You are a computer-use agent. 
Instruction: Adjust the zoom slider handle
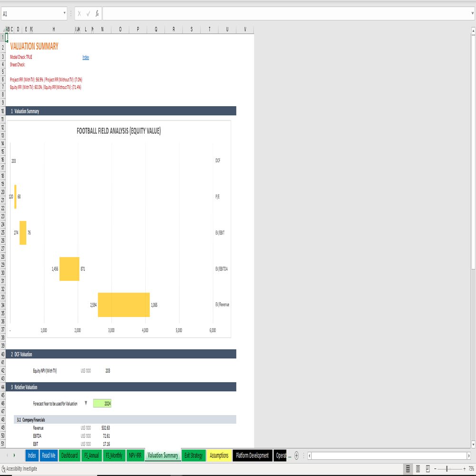tap(447, 469)
